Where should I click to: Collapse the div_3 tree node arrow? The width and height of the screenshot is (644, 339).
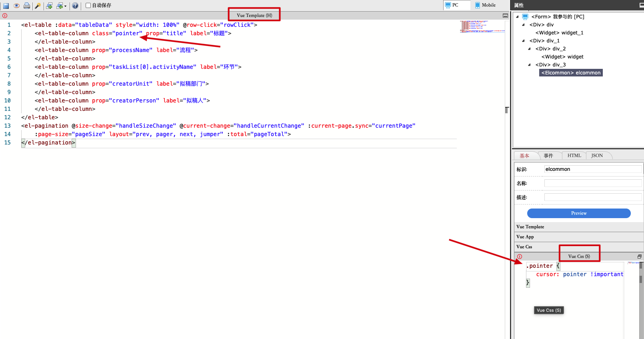tap(529, 65)
